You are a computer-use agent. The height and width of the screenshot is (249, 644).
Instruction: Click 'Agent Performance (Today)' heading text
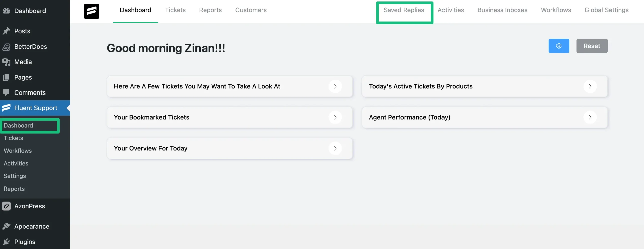[409, 117]
